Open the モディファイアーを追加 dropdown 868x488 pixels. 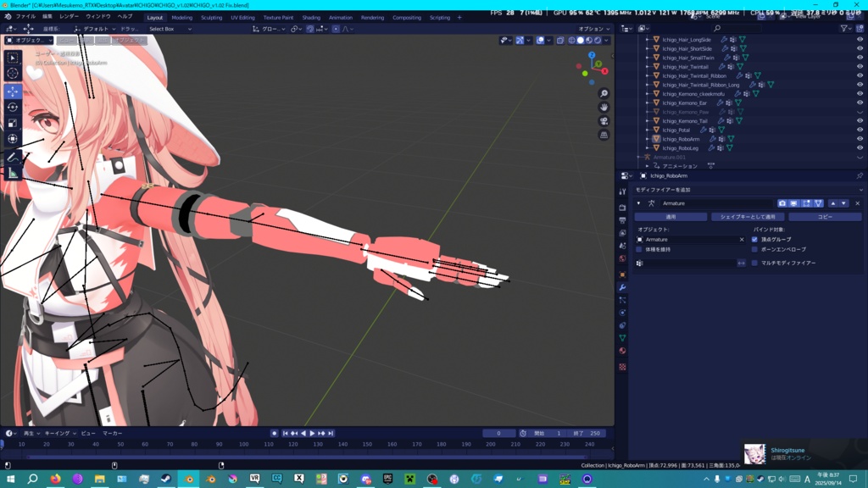coord(748,190)
